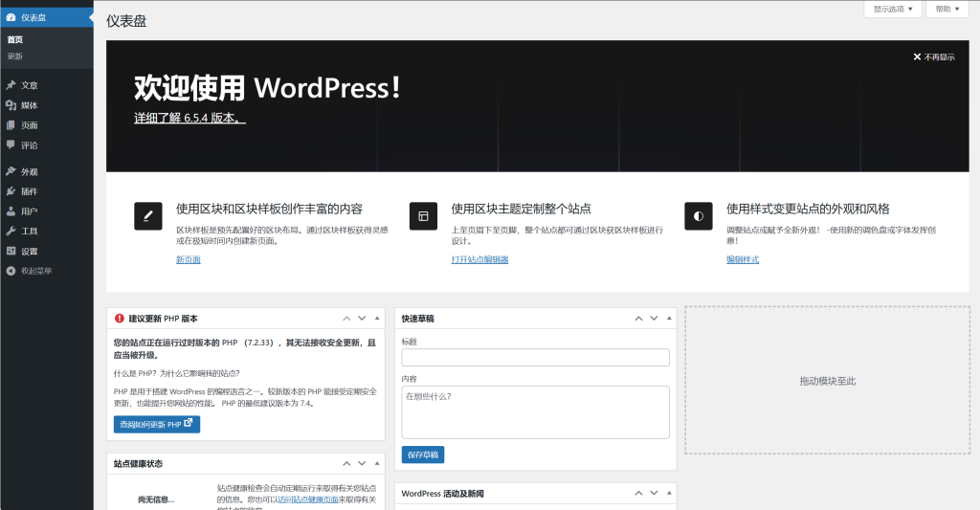Screen dimensions: 980x510
Task: Open the 媒体 media menu
Action: click(x=46, y=105)
